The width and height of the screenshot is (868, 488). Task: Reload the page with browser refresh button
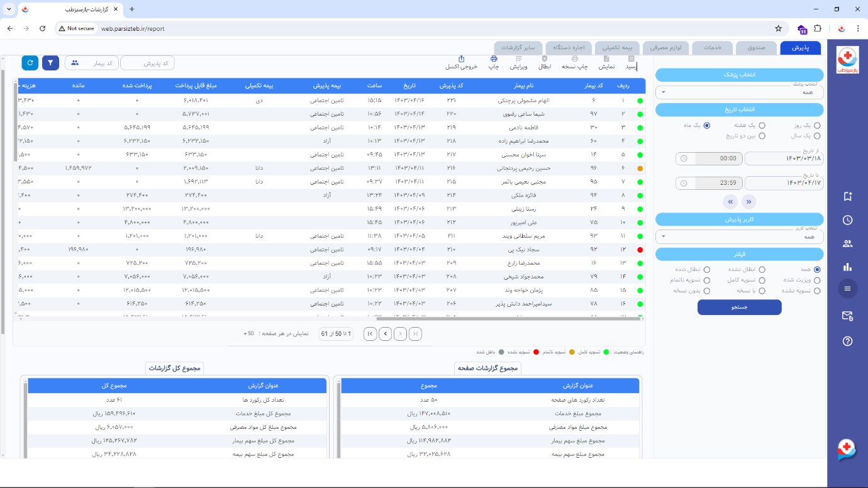[x=42, y=28]
